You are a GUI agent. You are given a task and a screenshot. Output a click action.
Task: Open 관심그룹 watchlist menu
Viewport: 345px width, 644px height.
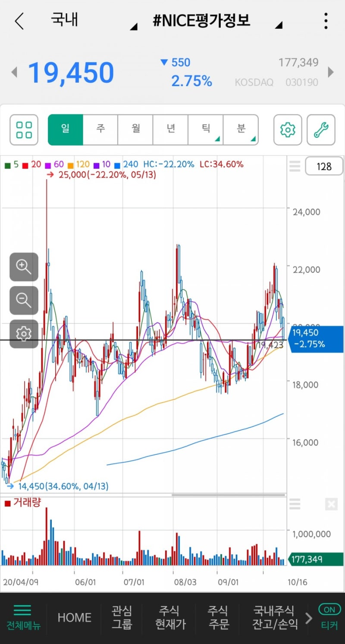pos(122,618)
